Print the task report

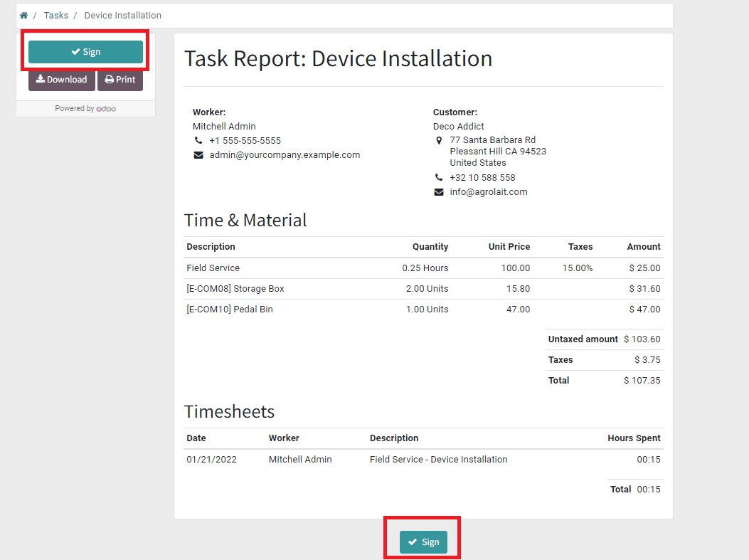tap(120, 80)
